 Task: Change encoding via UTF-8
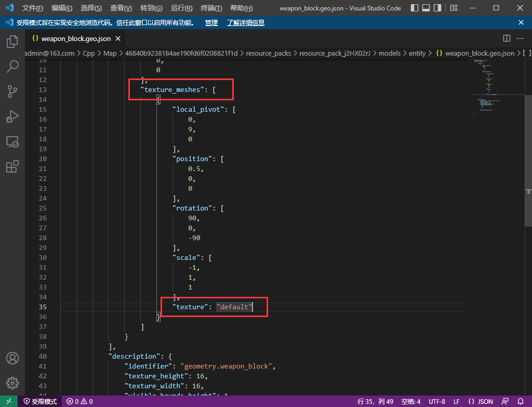point(436,401)
